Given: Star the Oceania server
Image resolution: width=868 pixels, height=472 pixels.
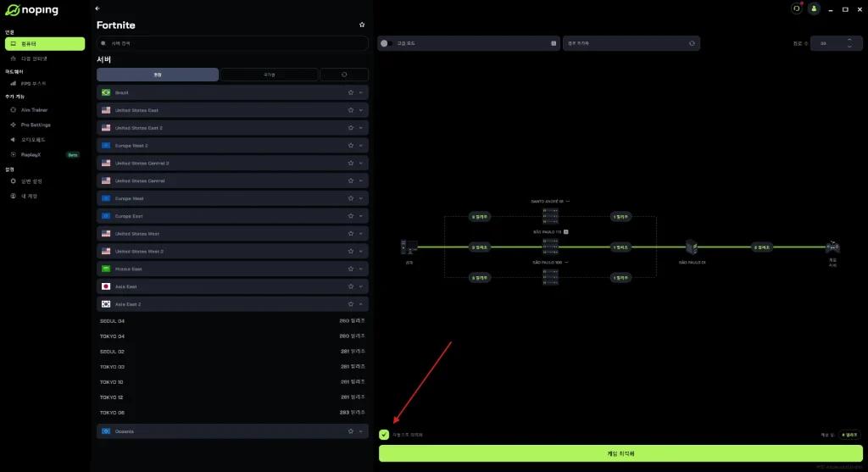Looking at the screenshot, I should 350,431.
